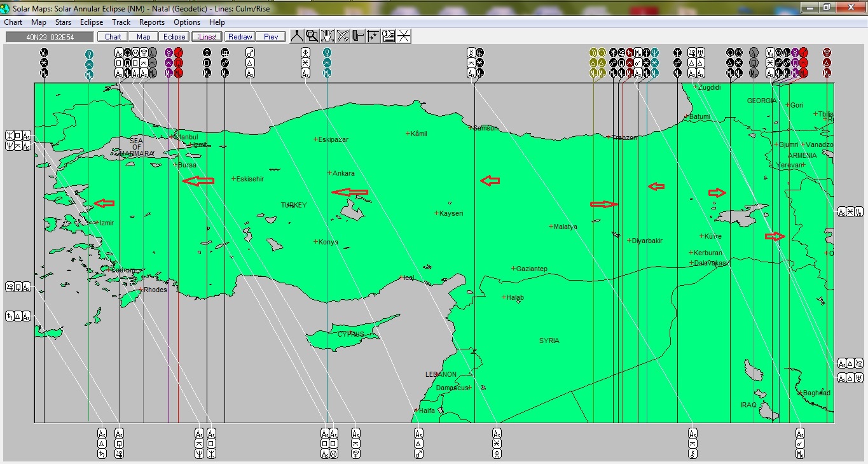Viewport: 868px width, 464px height.
Task: Choose the hand pan tool
Action: (327, 36)
